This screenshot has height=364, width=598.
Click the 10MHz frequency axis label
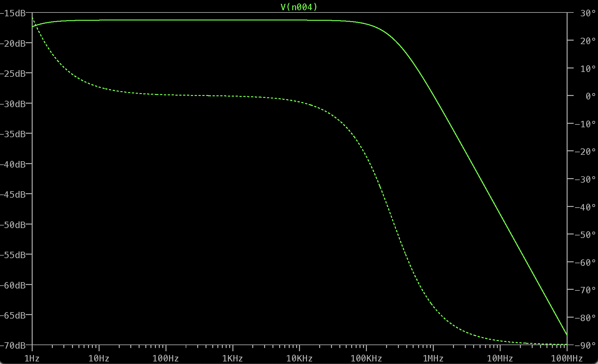(x=500, y=358)
